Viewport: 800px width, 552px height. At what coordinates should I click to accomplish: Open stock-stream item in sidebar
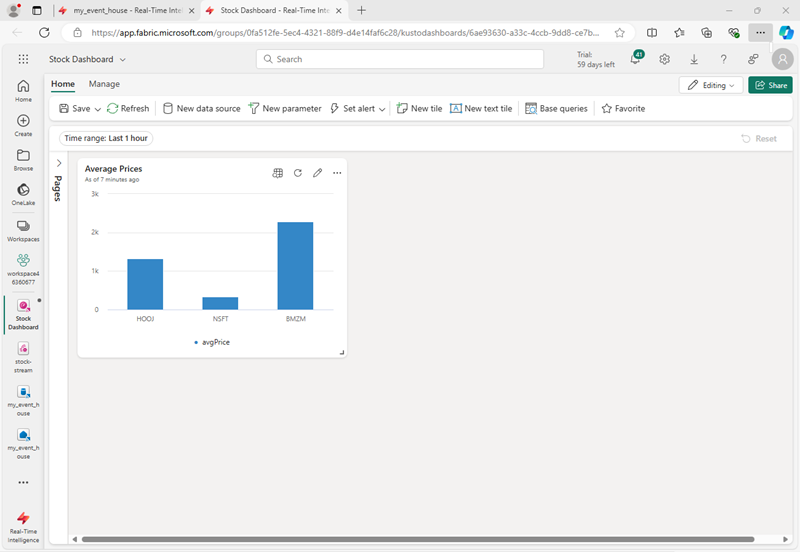click(x=23, y=358)
